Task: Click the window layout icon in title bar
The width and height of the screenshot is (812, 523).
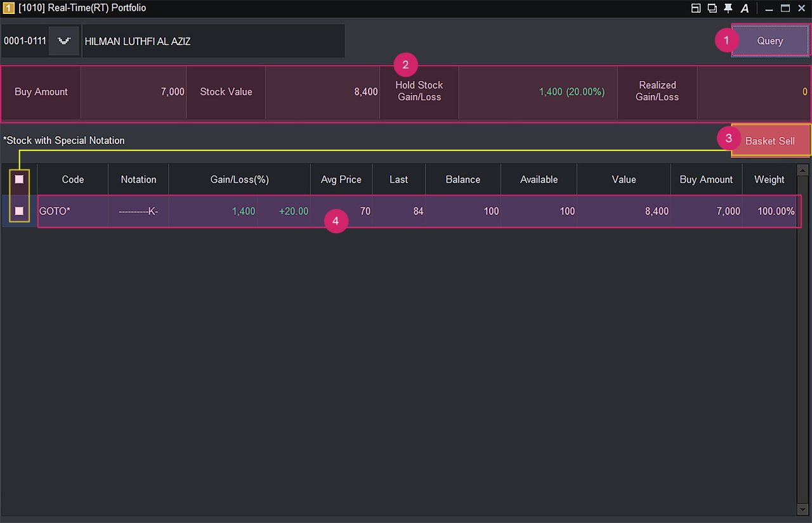Action: (696, 8)
